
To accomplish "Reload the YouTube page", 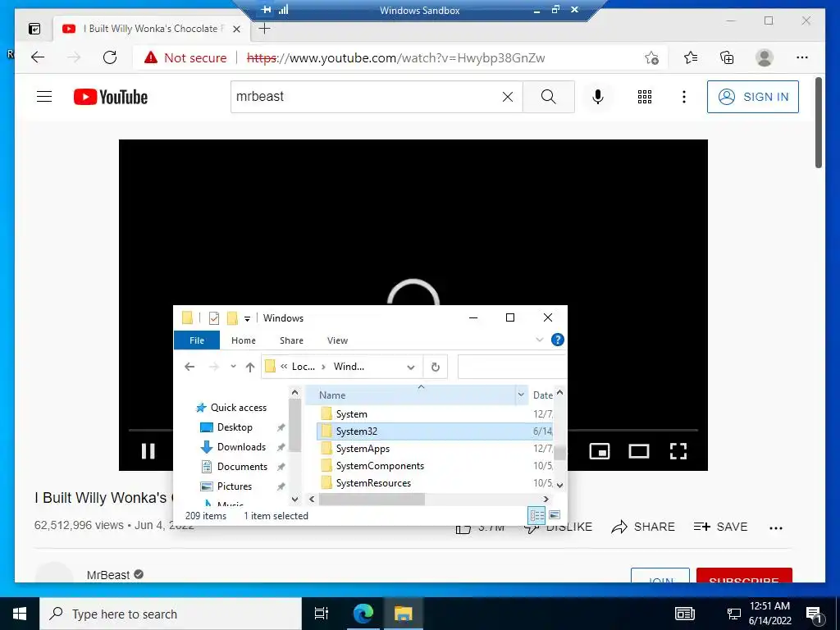I will coord(110,57).
